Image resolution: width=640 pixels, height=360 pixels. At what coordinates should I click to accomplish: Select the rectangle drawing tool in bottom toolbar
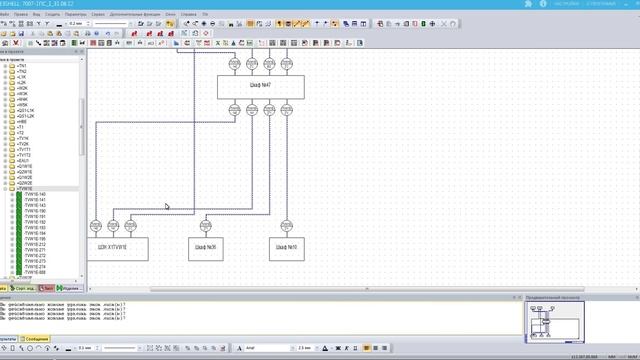13,348
